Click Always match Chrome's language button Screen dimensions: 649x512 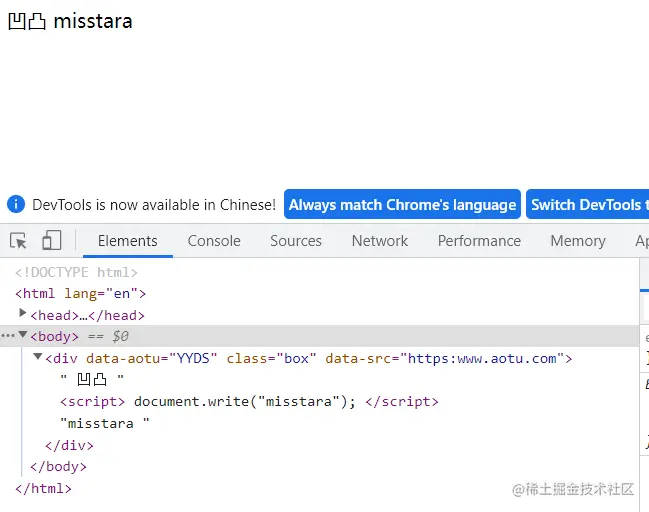tap(402, 204)
